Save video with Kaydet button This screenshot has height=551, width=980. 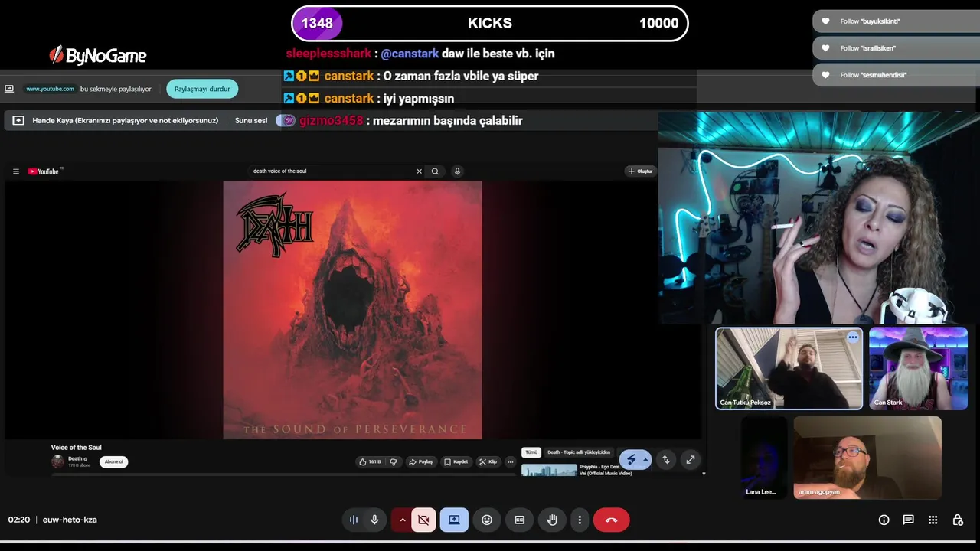(456, 461)
